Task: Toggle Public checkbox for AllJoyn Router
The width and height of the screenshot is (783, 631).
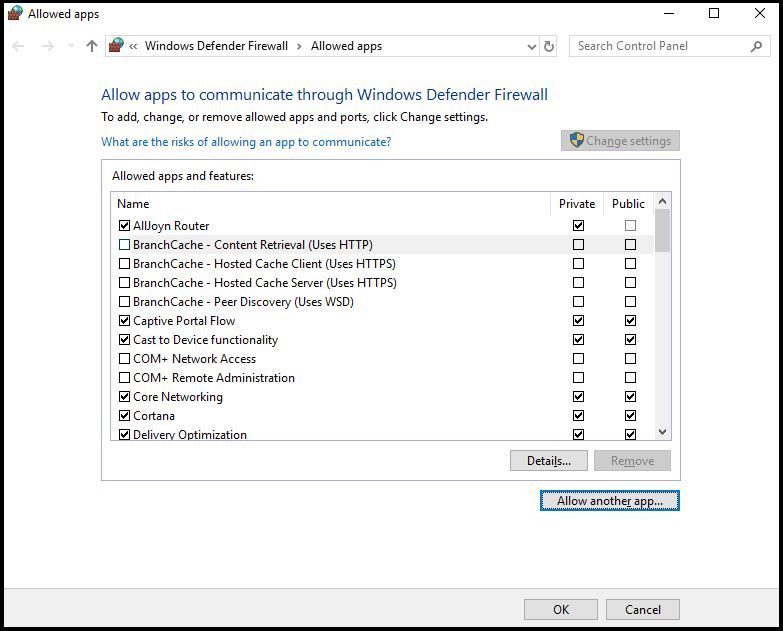Action: point(630,226)
